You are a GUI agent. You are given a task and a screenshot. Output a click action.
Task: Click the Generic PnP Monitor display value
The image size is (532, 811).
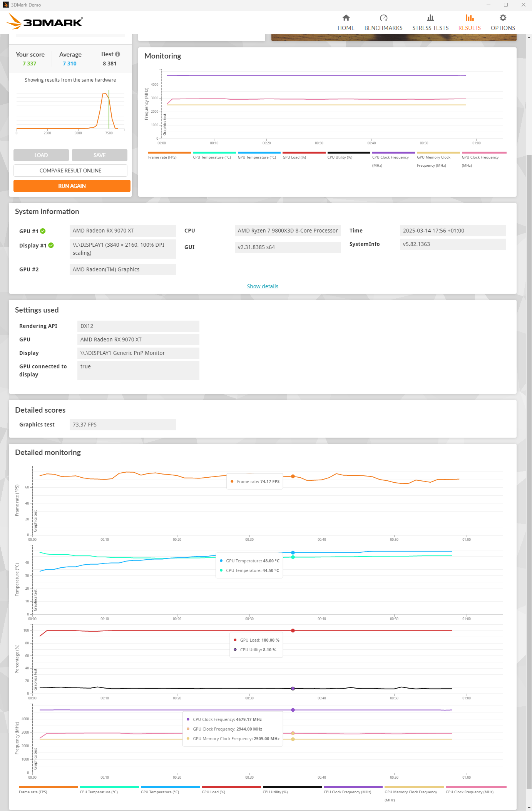click(x=138, y=353)
